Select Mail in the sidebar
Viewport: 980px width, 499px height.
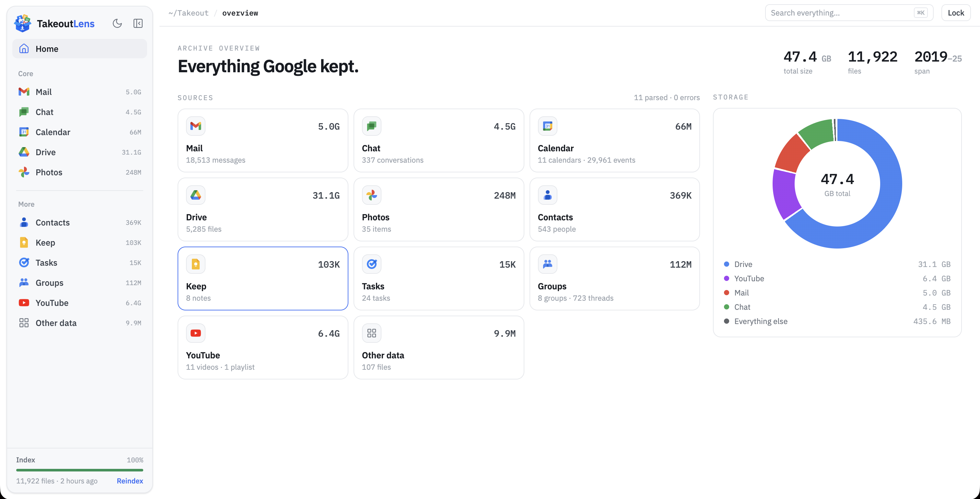pyautogui.click(x=79, y=92)
